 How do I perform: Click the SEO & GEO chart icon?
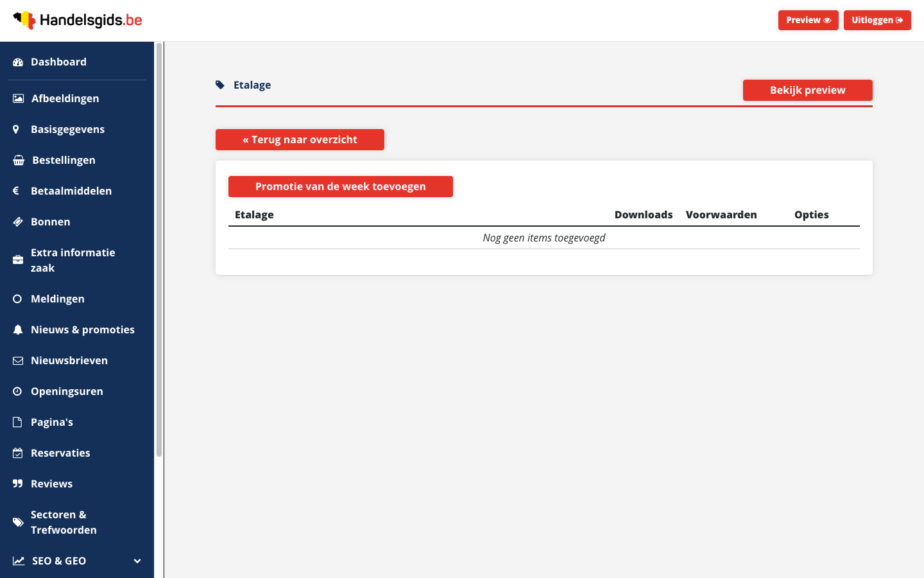19,561
